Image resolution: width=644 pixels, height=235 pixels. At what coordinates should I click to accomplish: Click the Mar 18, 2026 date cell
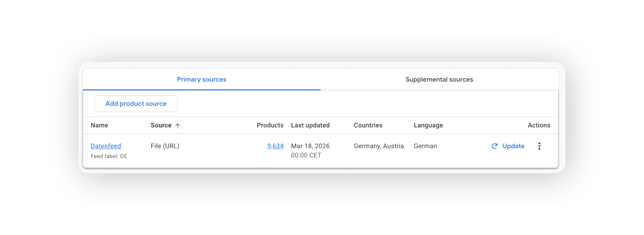point(310,146)
